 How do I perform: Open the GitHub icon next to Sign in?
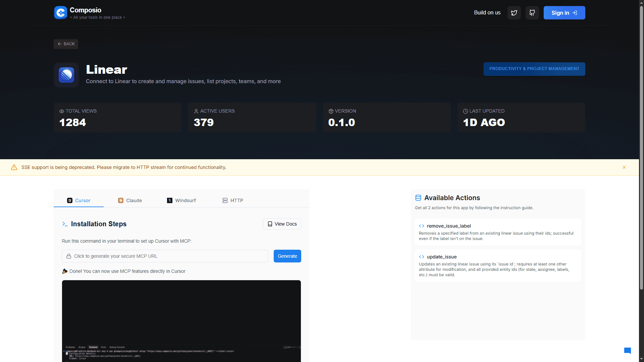[x=532, y=12]
